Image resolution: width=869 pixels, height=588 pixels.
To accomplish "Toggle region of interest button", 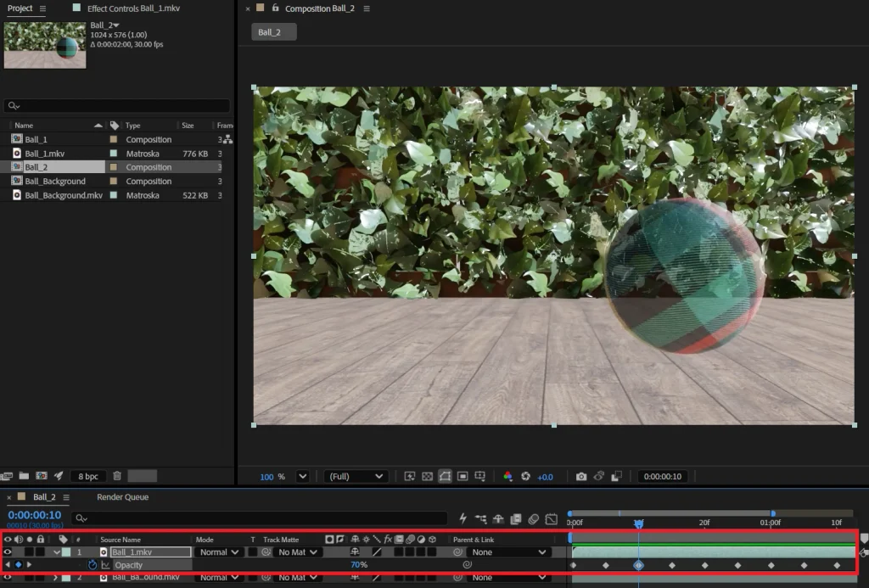I will coord(463,477).
